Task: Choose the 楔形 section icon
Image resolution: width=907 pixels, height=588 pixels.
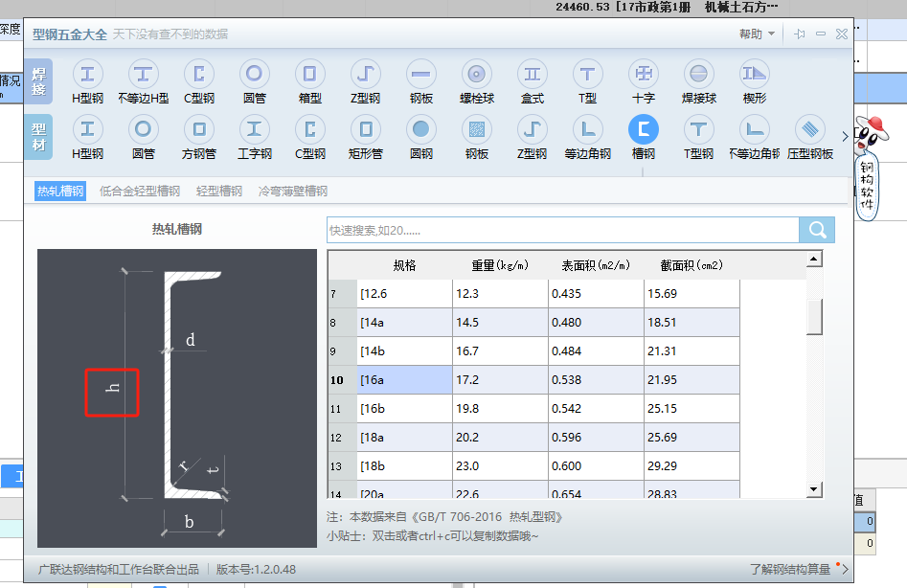Action: tap(755, 74)
